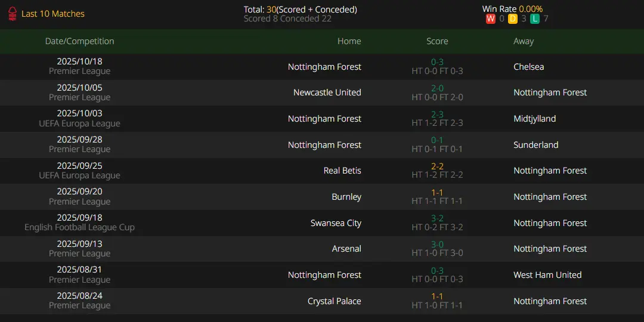Click the green L losses badge
The width and height of the screenshot is (644, 322).
[x=534, y=18]
